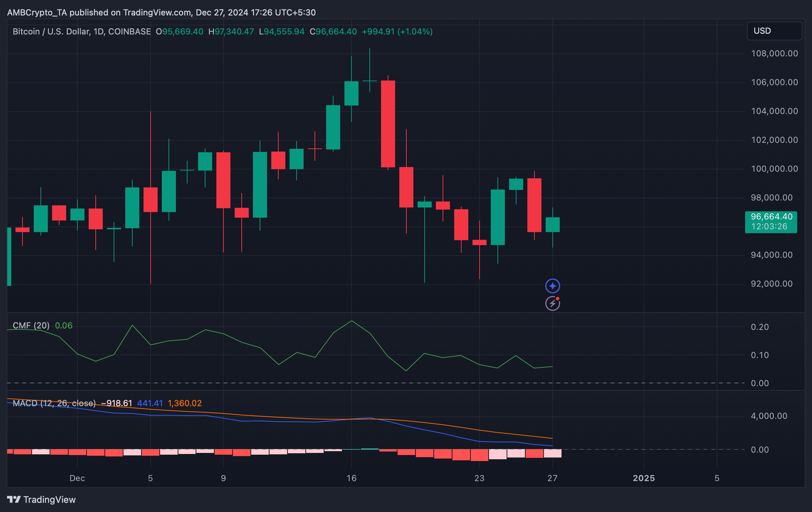Image resolution: width=812 pixels, height=512 pixels.
Task: Click the TradingView logo
Action: point(42,499)
